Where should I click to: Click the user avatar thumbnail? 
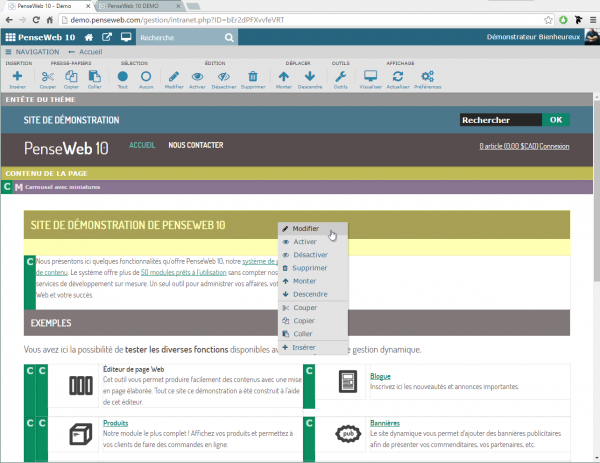592,37
